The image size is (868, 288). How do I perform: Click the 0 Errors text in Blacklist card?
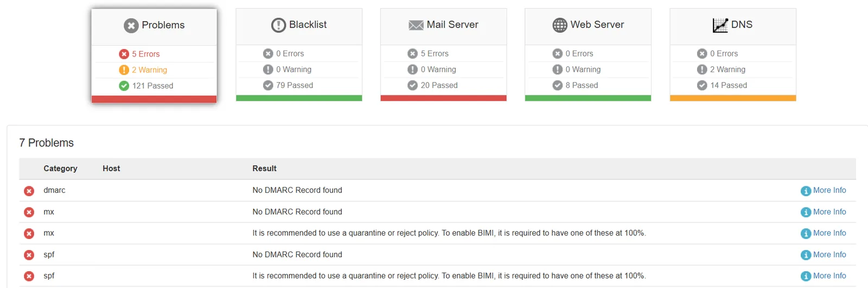pos(290,53)
